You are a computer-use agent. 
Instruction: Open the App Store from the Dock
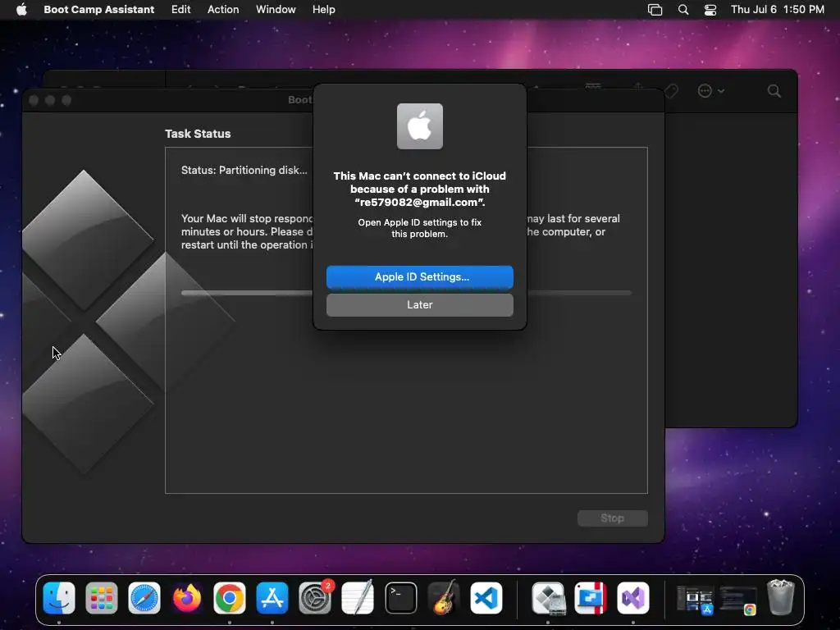click(272, 598)
